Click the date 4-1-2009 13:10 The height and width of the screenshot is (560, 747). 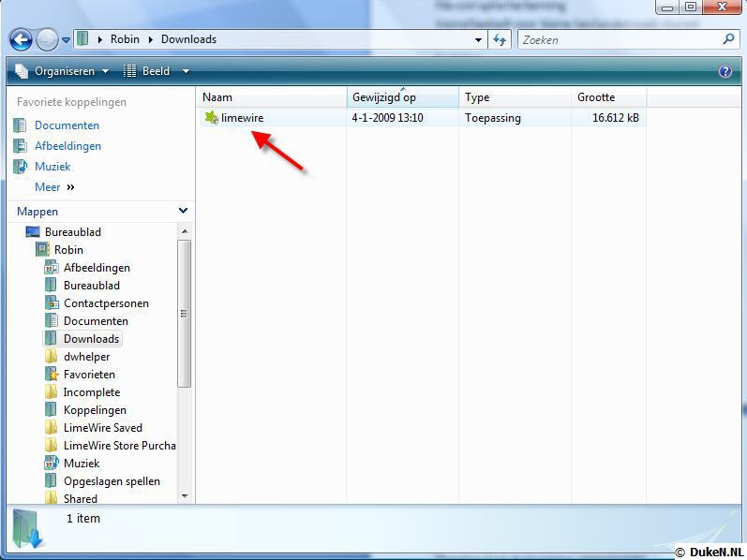coord(387,118)
